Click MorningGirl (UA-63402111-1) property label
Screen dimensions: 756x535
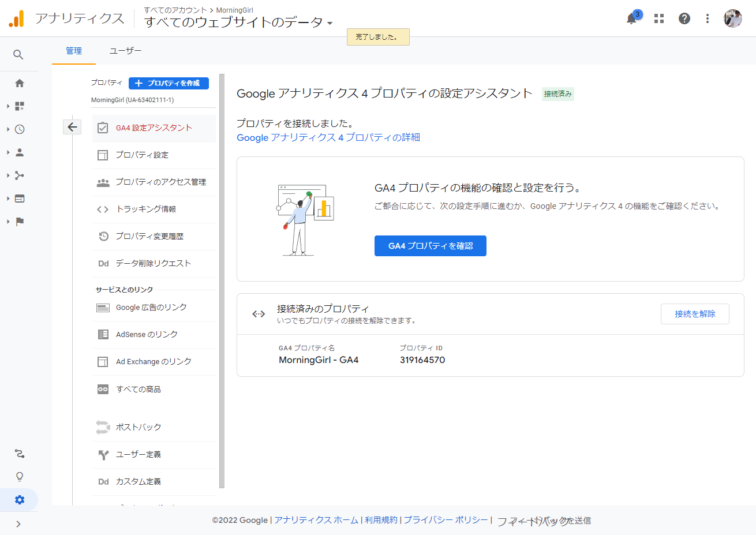pos(133,100)
